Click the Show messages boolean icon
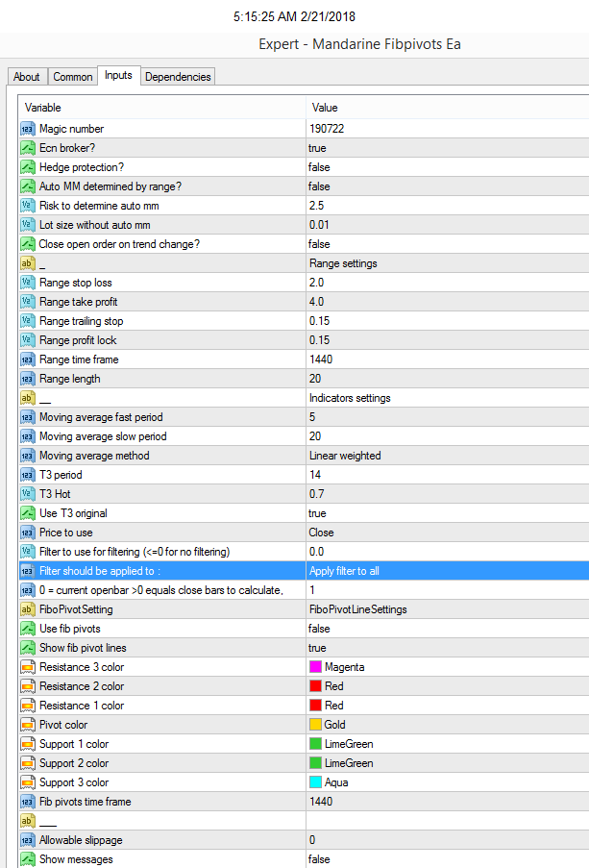The width and height of the screenshot is (589, 868). pos(28,859)
